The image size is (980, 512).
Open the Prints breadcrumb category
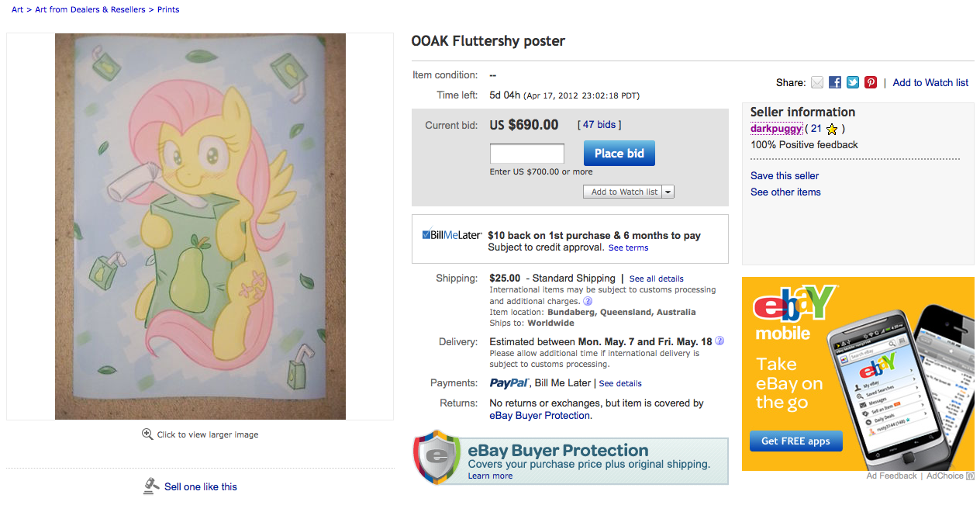click(168, 9)
